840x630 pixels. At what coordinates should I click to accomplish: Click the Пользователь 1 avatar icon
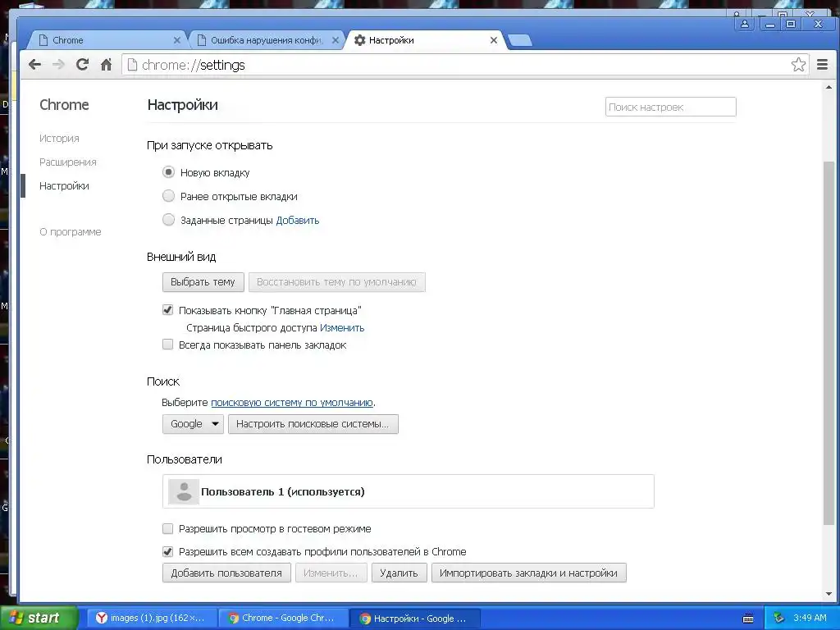click(x=184, y=492)
